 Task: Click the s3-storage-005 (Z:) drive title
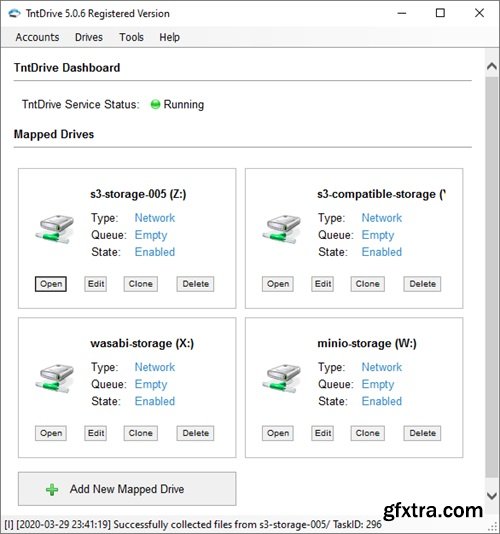138,194
